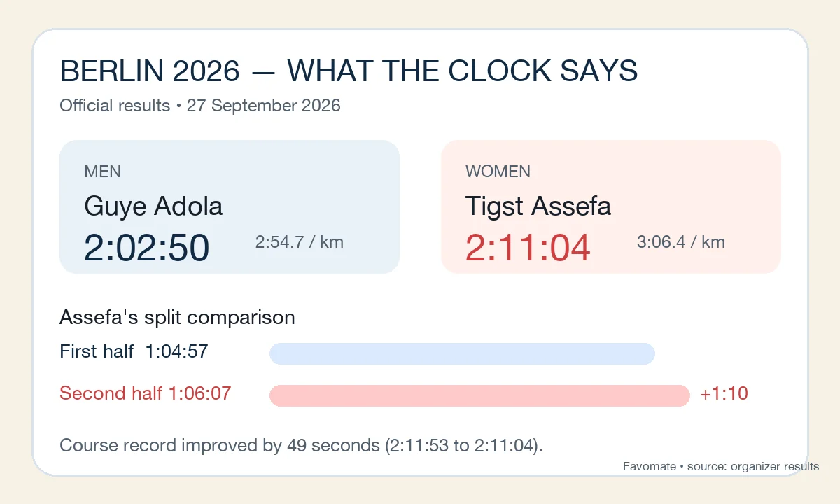Select the First half 1:04:57 label
Viewport: 840px width, 504px height.
[134, 351]
